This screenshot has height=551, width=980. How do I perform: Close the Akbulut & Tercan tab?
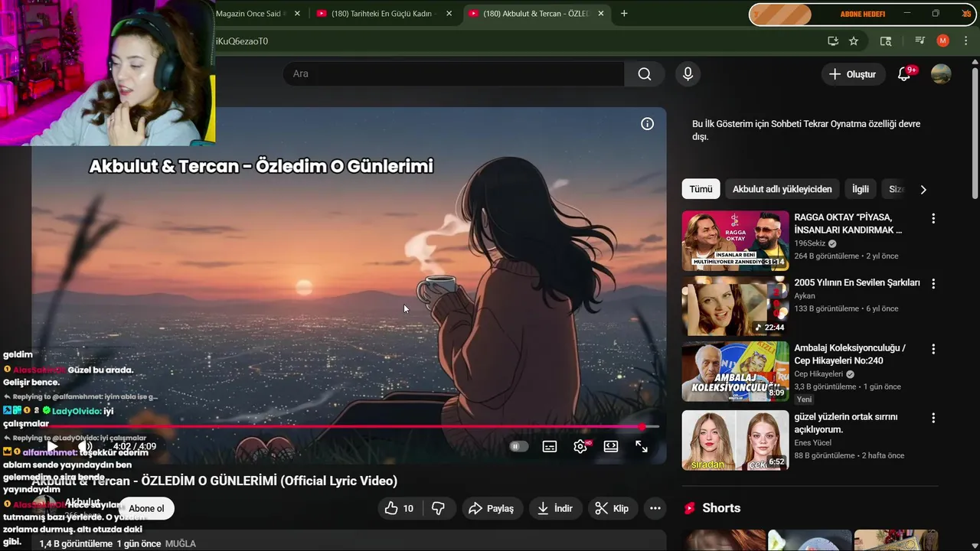pos(601,14)
